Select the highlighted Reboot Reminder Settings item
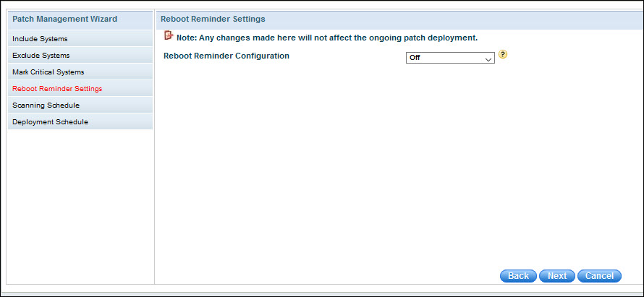The height and width of the screenshot is (297, 644). tap(57, 89)
